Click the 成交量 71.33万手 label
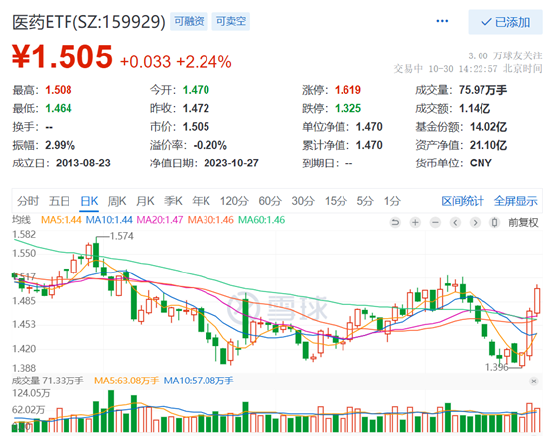The width and height of the screenshot is (550, 436). 48,381
